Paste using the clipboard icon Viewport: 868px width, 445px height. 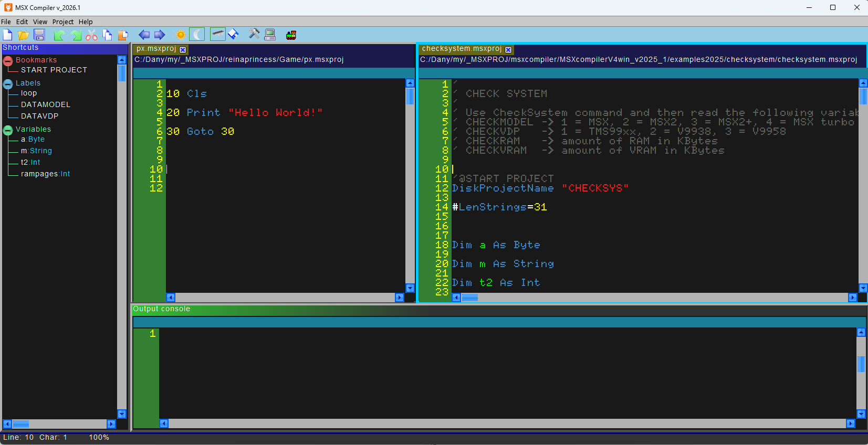(x=123, y=35)
